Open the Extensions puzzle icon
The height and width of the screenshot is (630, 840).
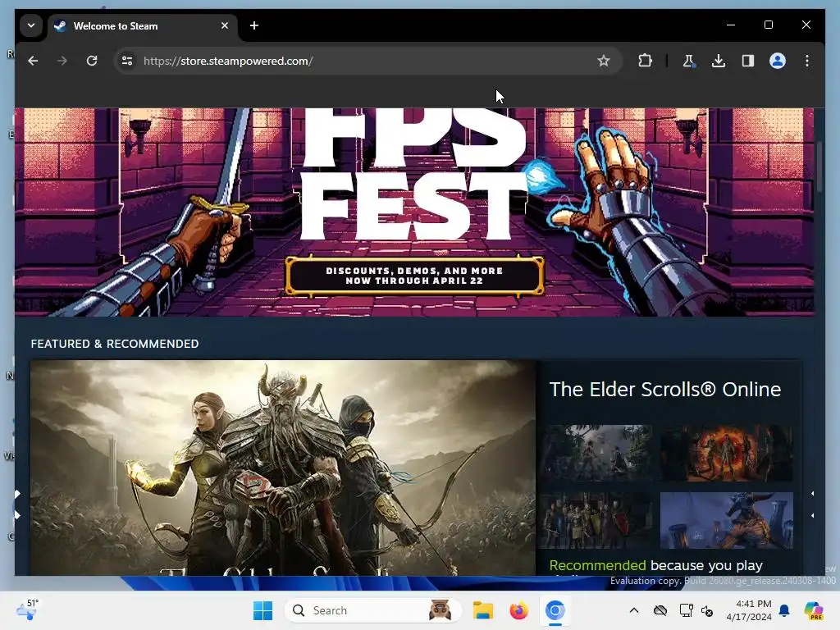point(645,61)
